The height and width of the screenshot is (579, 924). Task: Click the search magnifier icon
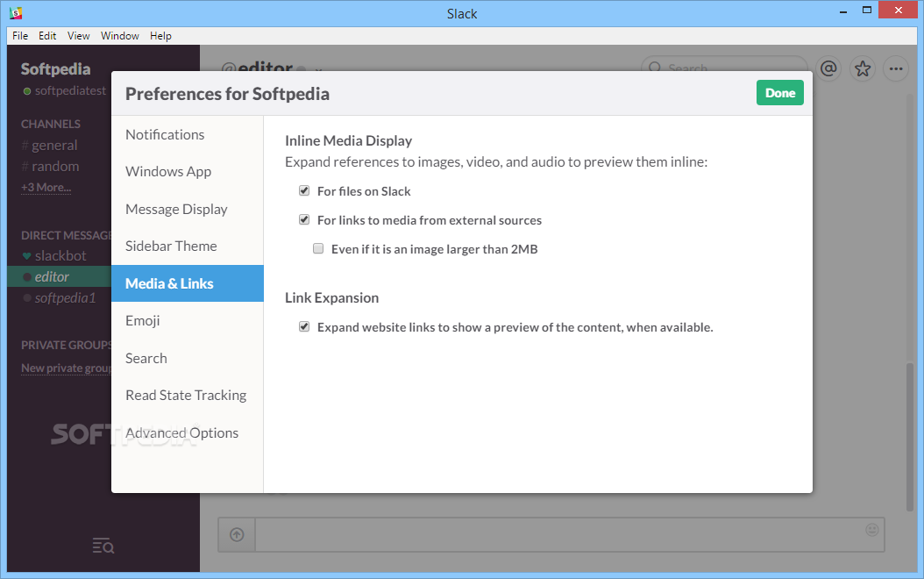[655, 68]
